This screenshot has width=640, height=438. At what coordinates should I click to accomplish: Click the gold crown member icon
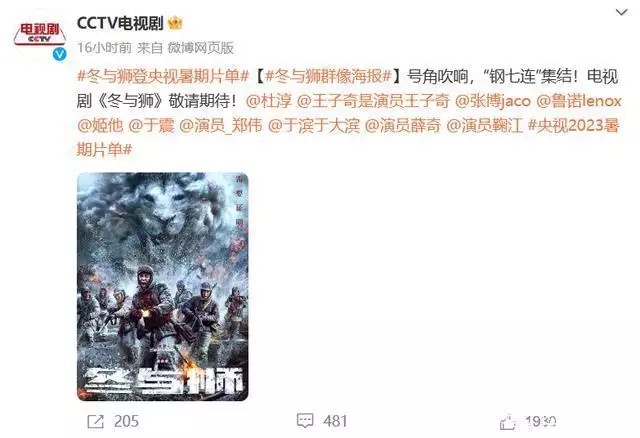pyautogui.click(x=175, y=23)
